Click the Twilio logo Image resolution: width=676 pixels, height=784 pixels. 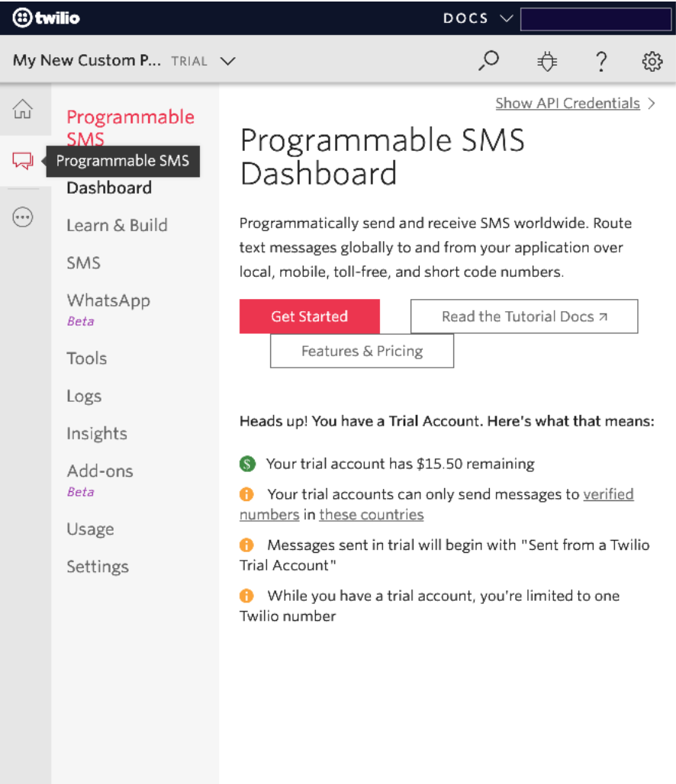tap(44, 19)
